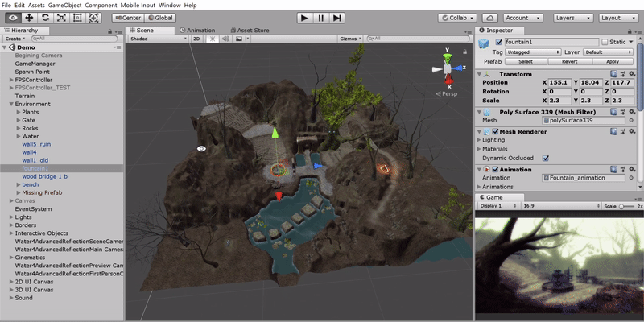644x322 pixels.
Task: Toggle pivot Center button
Action: click(x=128, y=18)
